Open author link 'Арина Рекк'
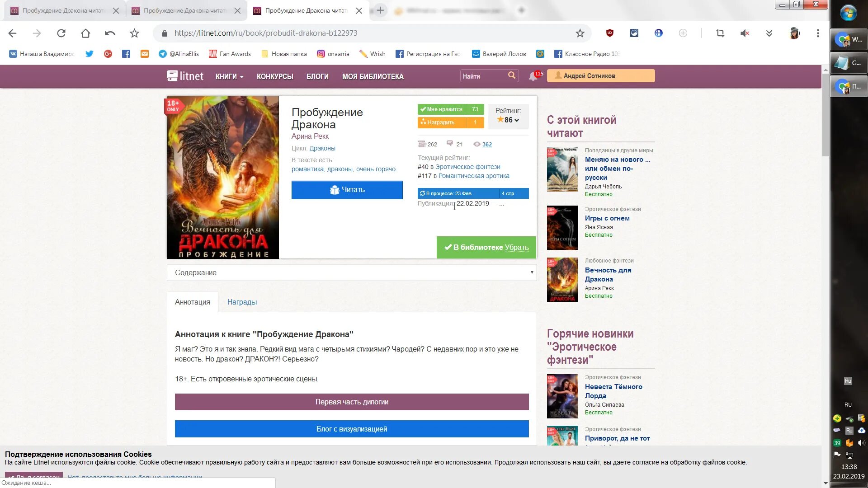Viewport: 868px width, 488px height. coord(310,136)
